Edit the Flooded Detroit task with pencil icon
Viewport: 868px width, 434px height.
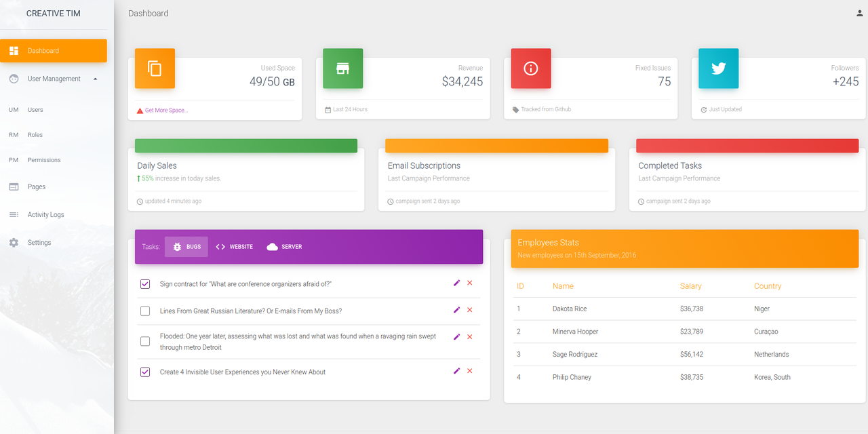[x=456, y=336]
